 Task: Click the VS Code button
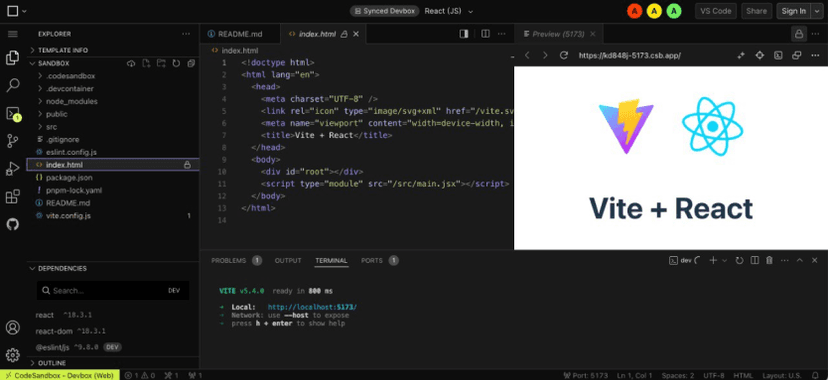(716, 11)
